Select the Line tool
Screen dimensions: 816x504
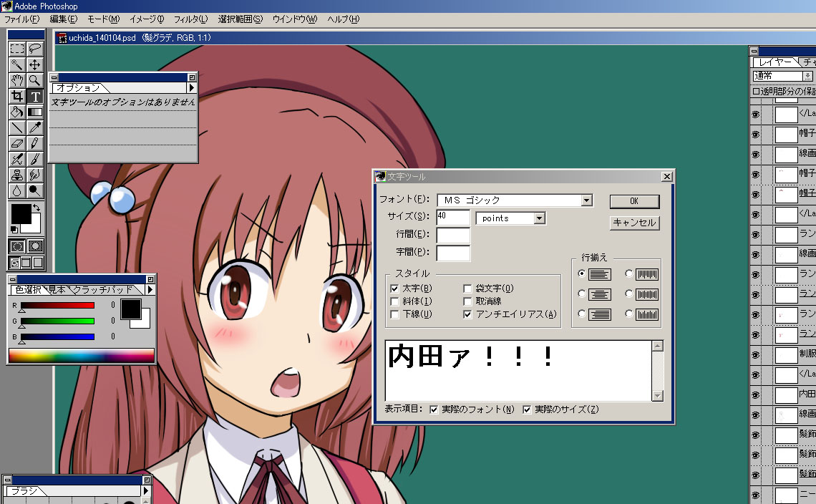point(17,127)
